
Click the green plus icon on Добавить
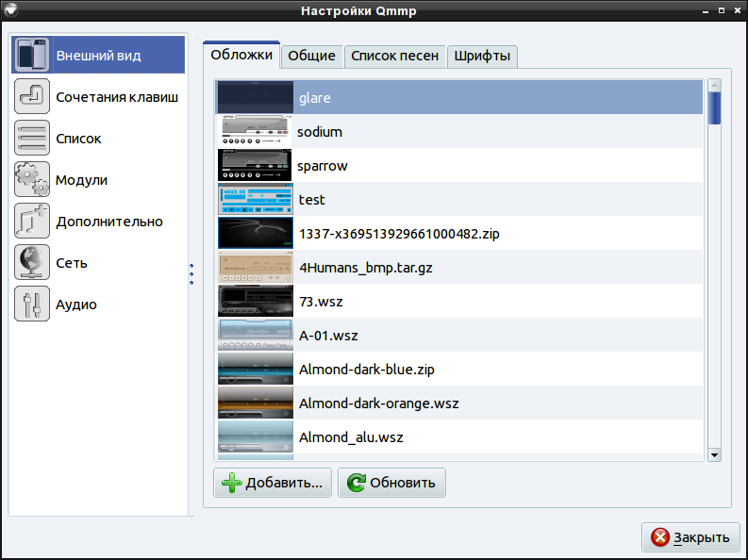(x=232, y=483)
